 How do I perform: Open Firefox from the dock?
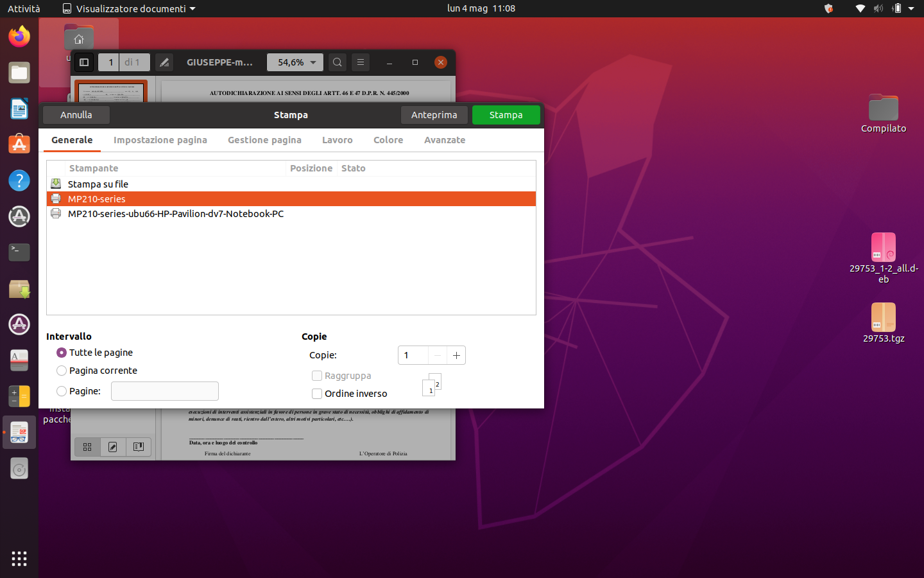[x=19, y=37]
